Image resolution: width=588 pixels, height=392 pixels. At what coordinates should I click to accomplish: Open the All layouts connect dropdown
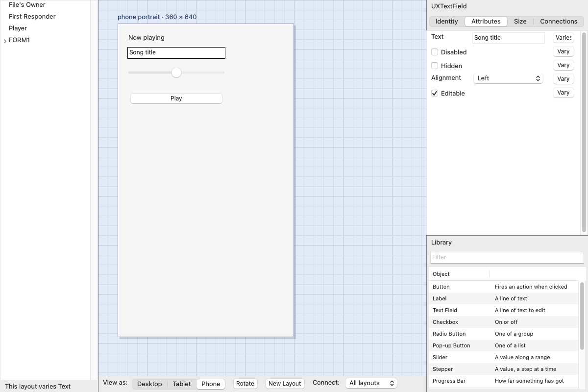click(371, 383)
